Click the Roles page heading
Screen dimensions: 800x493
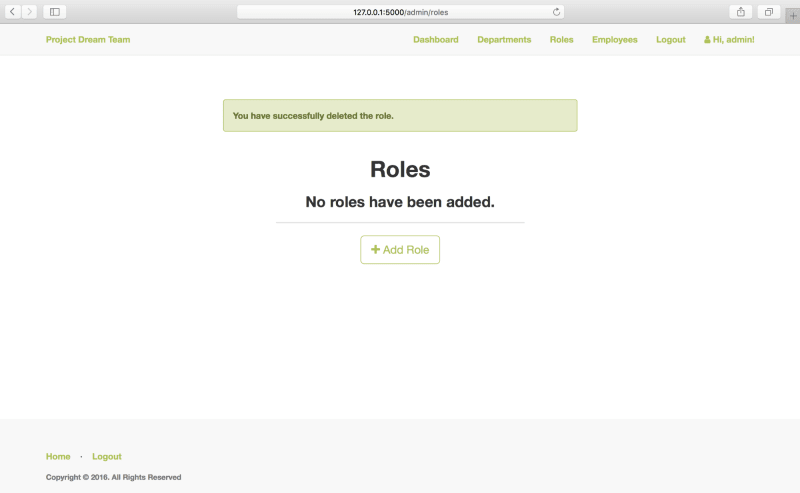400,169
